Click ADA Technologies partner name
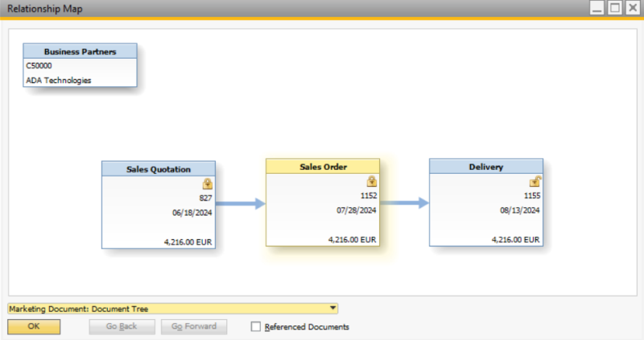Screen dimensions: 644x340 59,81
